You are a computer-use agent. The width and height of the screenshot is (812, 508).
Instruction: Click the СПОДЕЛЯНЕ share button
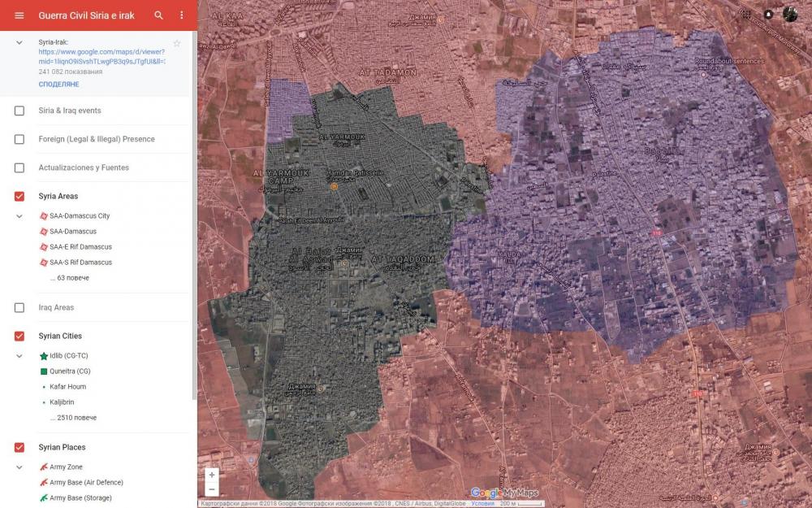pyautogui.click(x=58, y=84)
